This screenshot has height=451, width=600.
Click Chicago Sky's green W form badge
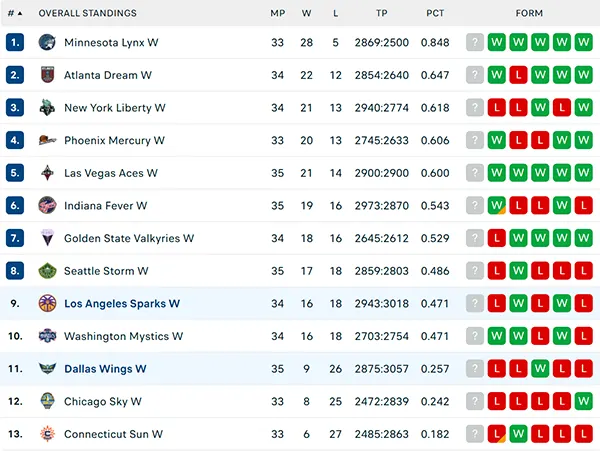coord(584,401)
